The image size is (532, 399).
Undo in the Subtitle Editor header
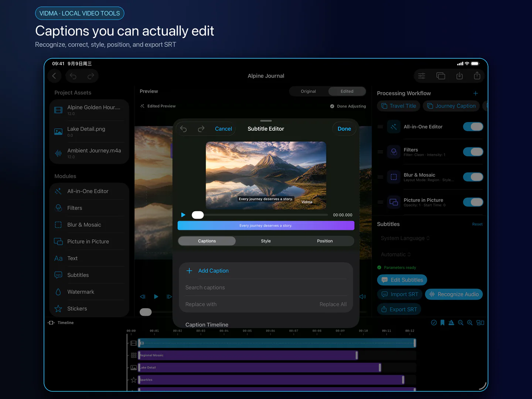(184, 129)
